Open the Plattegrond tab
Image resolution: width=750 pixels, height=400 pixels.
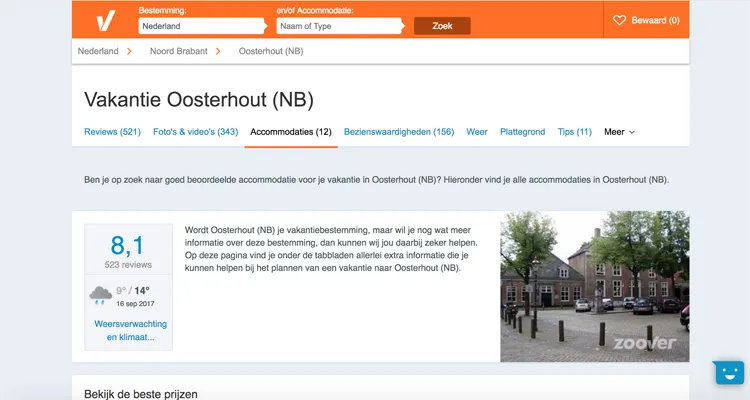tap(522, 132)
